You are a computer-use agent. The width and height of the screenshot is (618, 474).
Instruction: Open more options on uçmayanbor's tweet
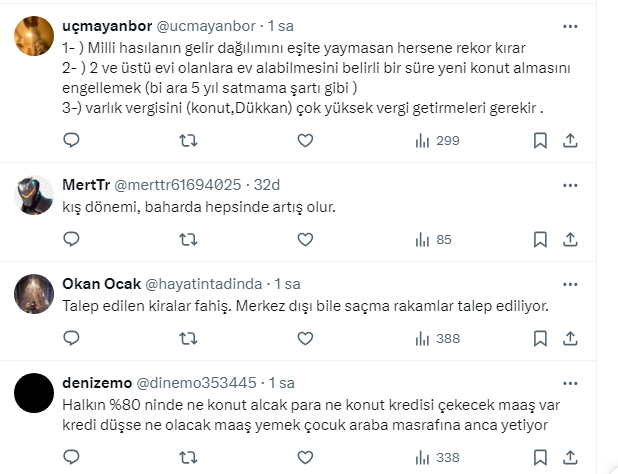tap(570, 27)
